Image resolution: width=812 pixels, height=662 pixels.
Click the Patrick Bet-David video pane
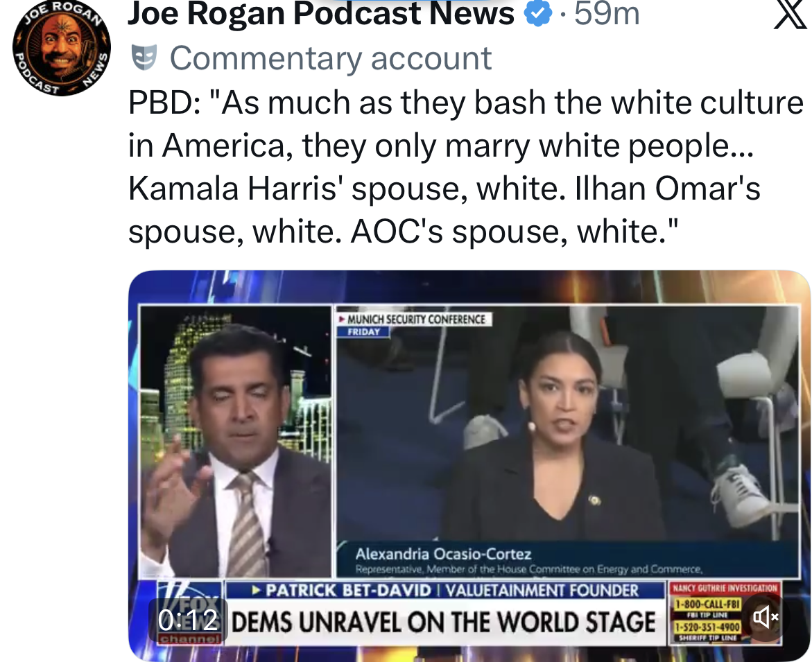pyautogui.click(x=235, y=442)
